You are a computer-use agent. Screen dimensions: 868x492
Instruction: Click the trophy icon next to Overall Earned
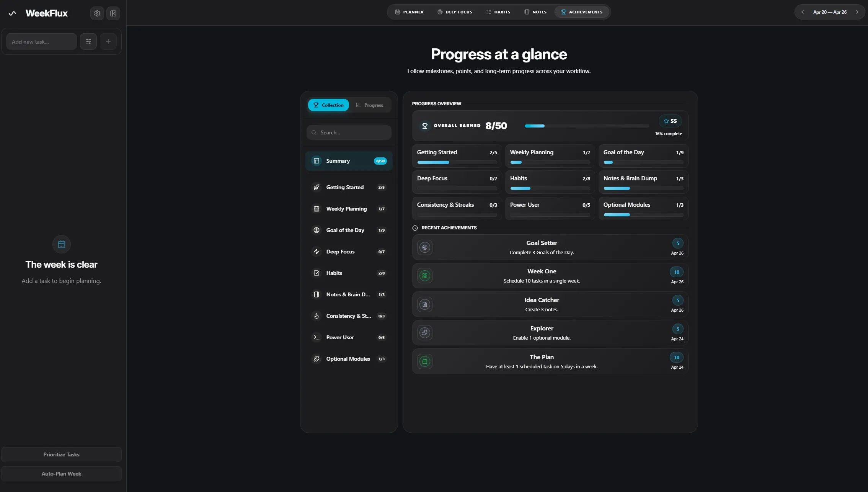424,126
